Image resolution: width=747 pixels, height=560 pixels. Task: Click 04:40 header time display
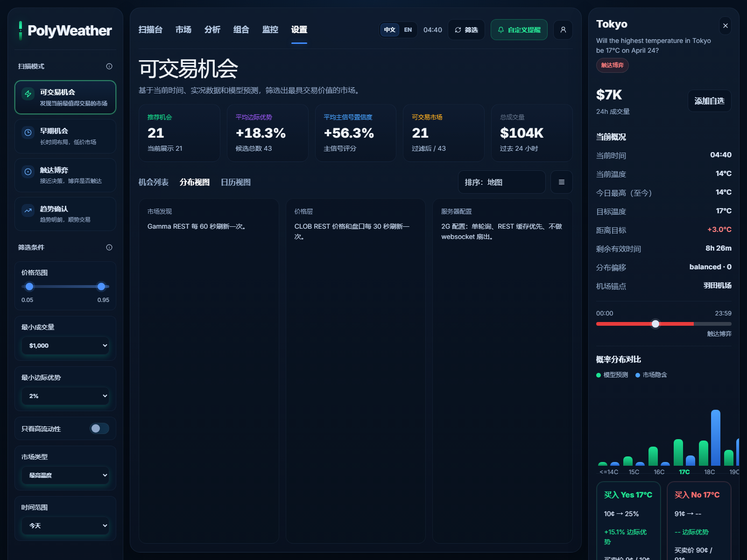pyautogui.click(x=433, y=30)
